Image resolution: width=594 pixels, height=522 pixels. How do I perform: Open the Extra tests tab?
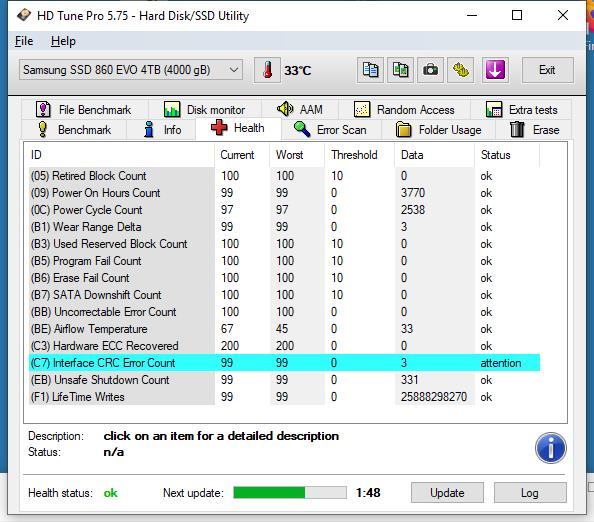click(521, 109)
